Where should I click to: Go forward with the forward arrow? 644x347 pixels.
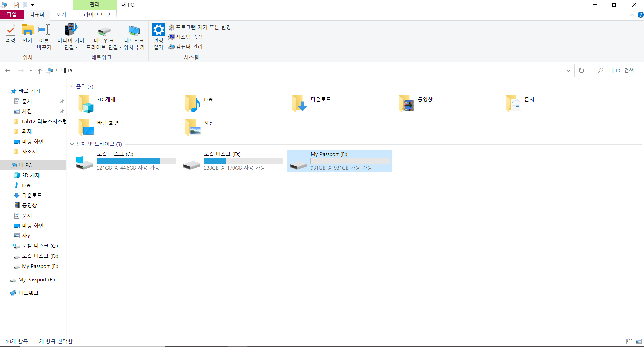[x=21, y=71]
